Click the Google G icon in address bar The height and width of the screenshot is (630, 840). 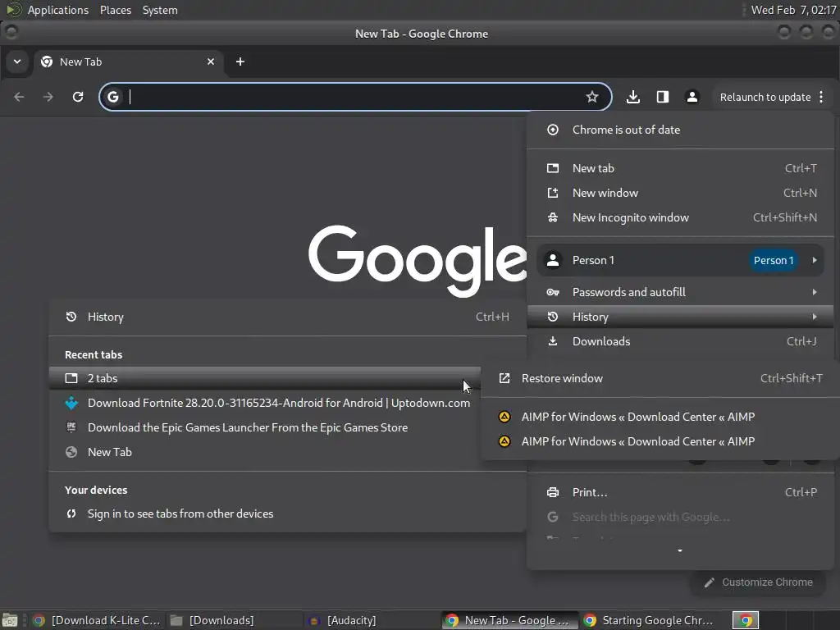113,97
